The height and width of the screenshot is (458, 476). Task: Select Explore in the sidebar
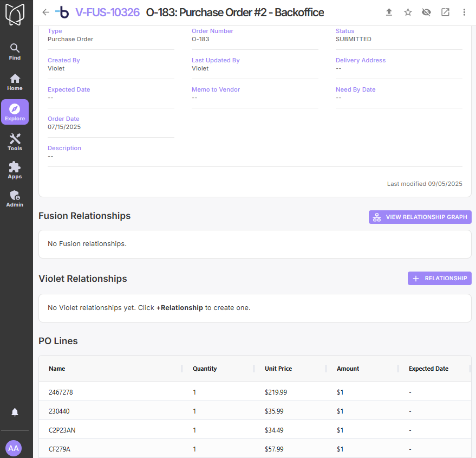point(15,112)
